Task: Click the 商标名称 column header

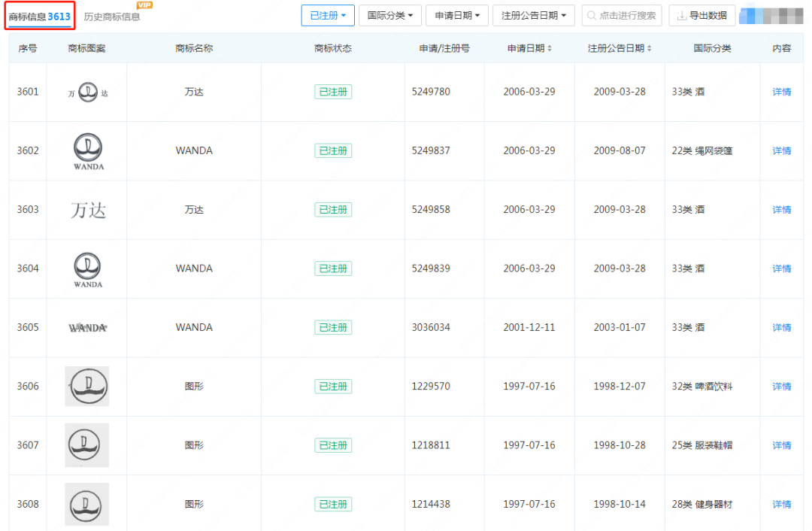Action: [194, 48]
